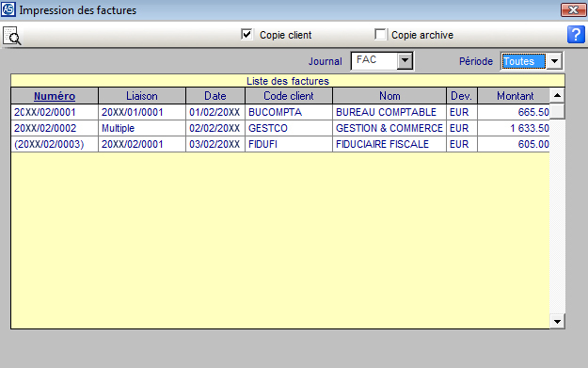Click the Nom column header
This screenshot has height=368, width=588.
(x=389, y=96)
